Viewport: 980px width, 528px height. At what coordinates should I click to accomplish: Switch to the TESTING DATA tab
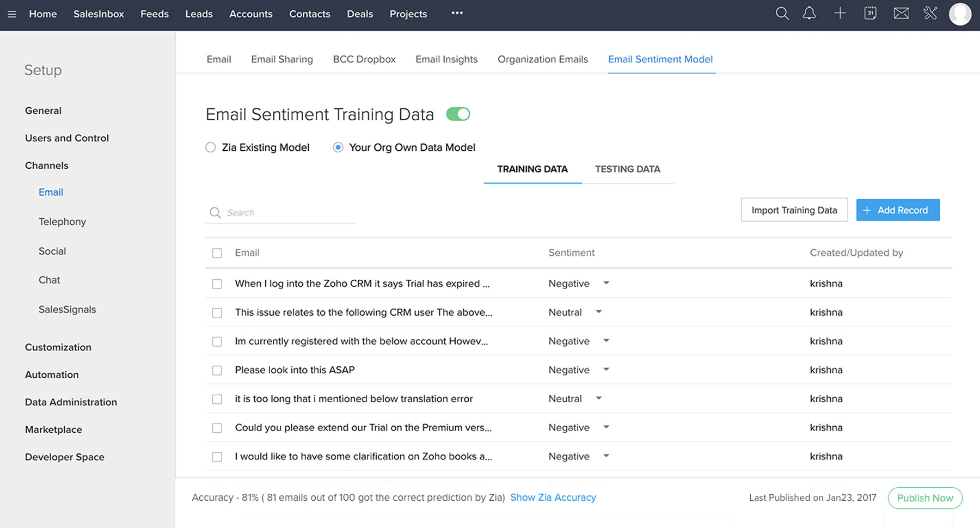[628, 169]
